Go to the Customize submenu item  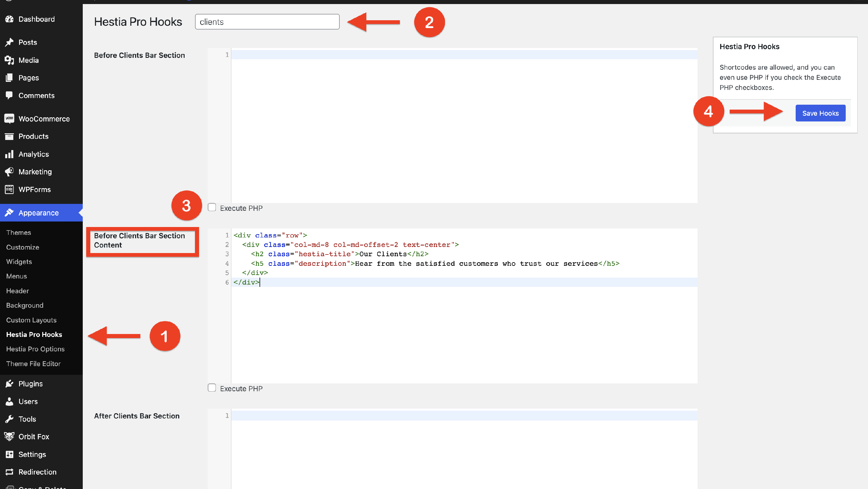coord(23,247)
